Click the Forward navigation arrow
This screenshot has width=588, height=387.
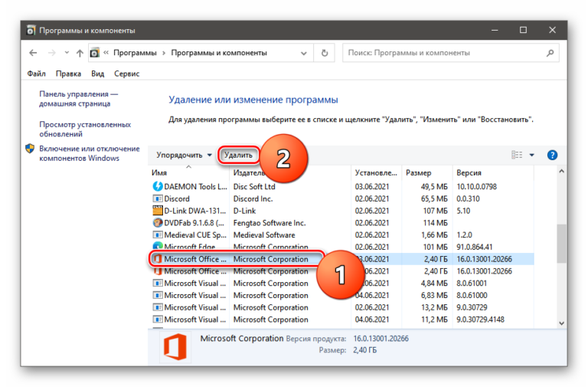tap(52, 53)
